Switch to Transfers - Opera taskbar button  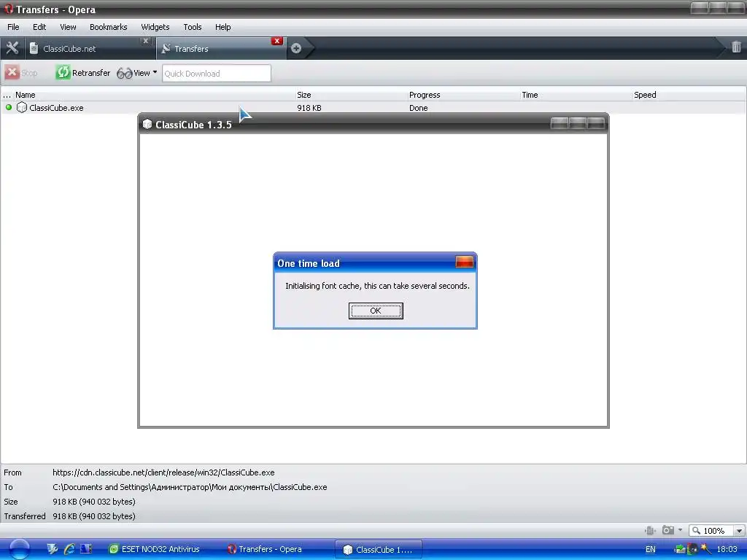265,549
